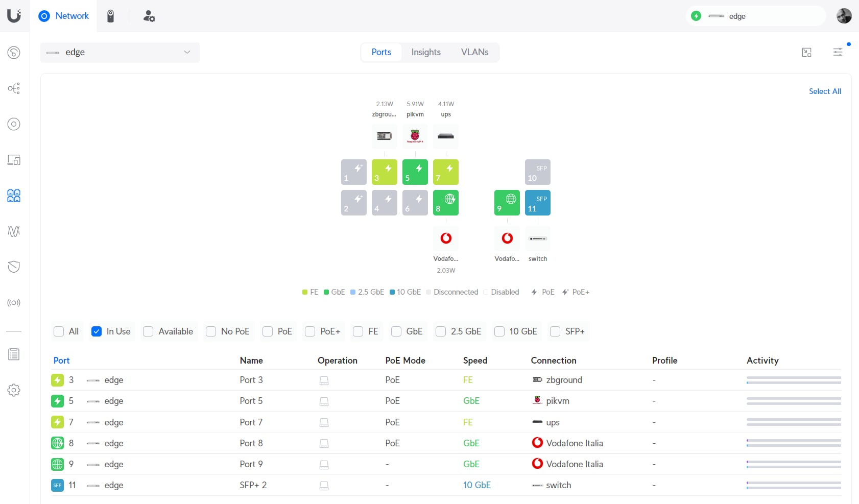Select SFP port 11 in diagram
The width and height of the screenshot is (859, 504).
coord(538,203)
